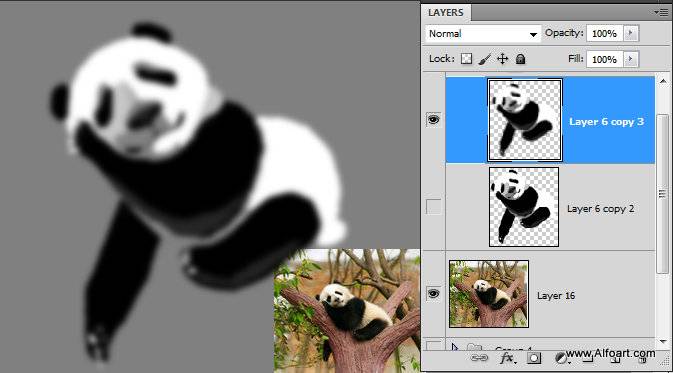Click the lock image pixels brush icon
Screen dimensions: 673x373
pyautogui.click(x=485, y=59)
